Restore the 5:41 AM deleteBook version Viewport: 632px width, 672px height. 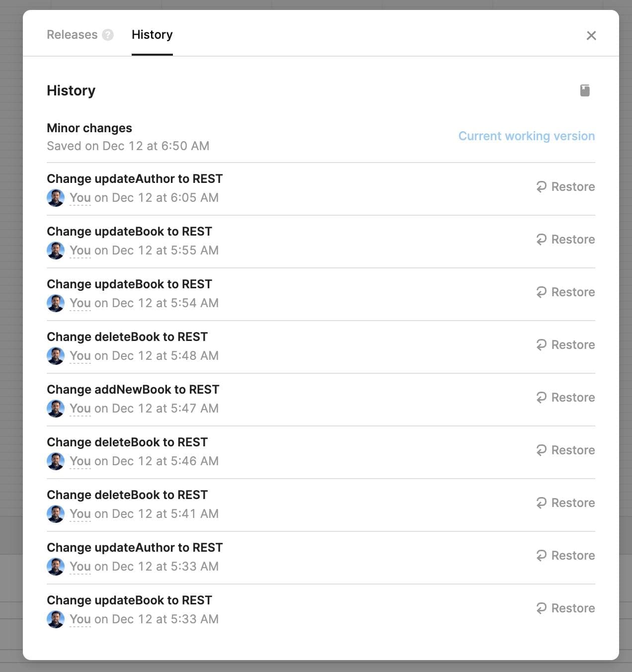pyautogui.click(x=565, y=503)
